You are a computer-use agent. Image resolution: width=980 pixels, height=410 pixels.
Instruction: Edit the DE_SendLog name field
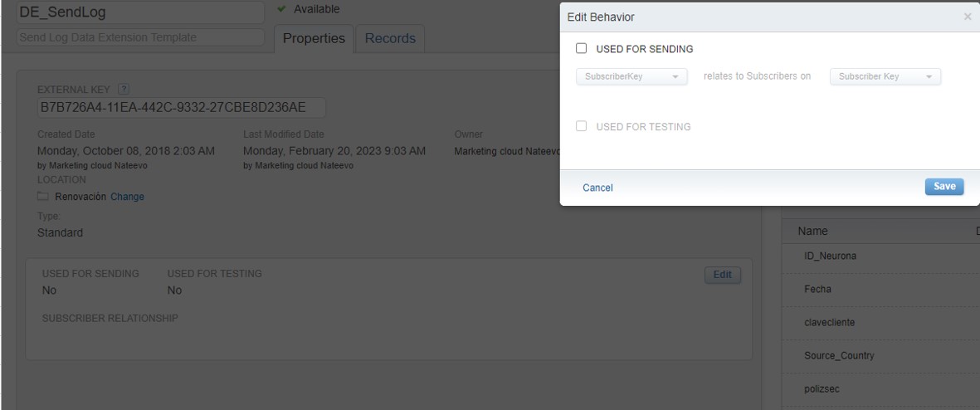[x=139, y=12]
